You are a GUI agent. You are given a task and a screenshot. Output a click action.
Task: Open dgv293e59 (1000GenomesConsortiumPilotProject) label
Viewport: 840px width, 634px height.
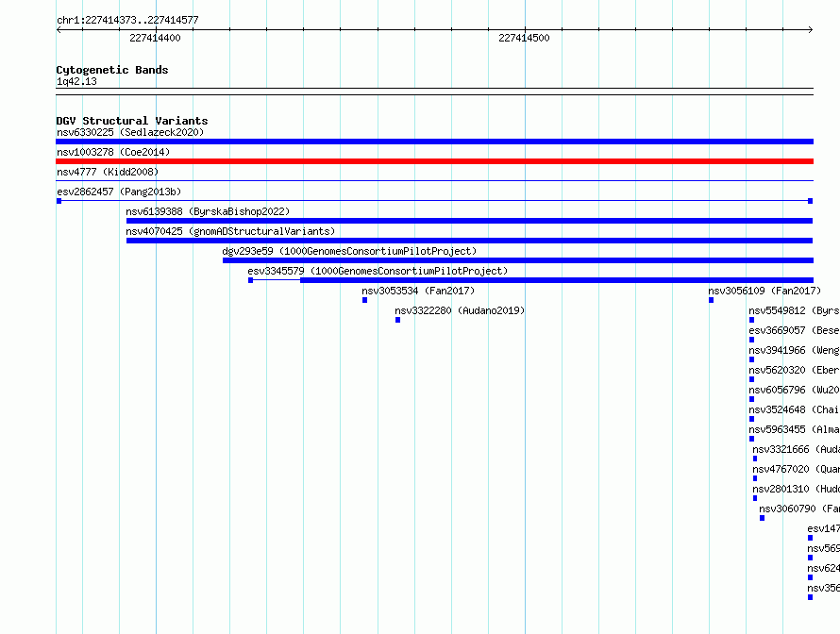(349, 251)
